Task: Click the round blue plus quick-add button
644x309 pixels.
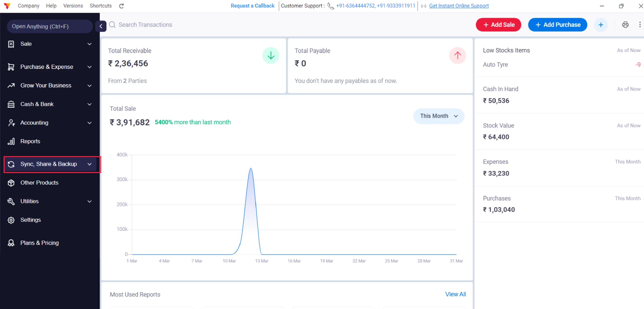Action: 601,25
